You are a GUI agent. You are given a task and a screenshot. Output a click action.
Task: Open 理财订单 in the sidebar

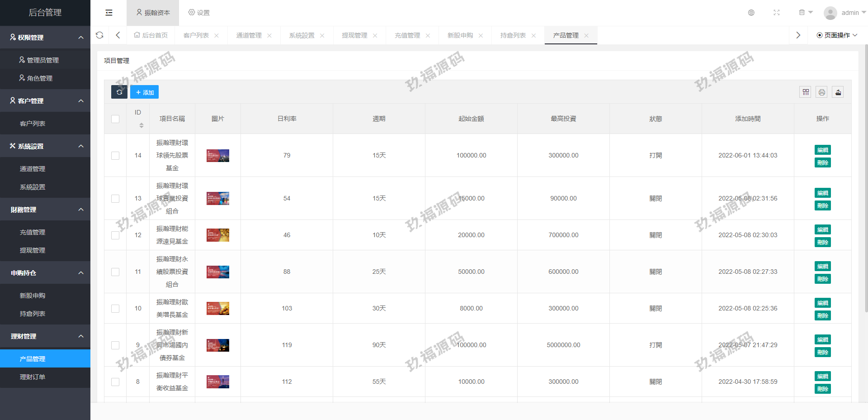click(33, 377)
